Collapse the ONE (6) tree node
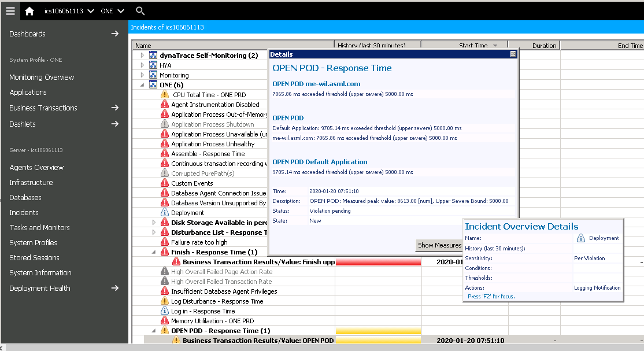 pos(143,85)
